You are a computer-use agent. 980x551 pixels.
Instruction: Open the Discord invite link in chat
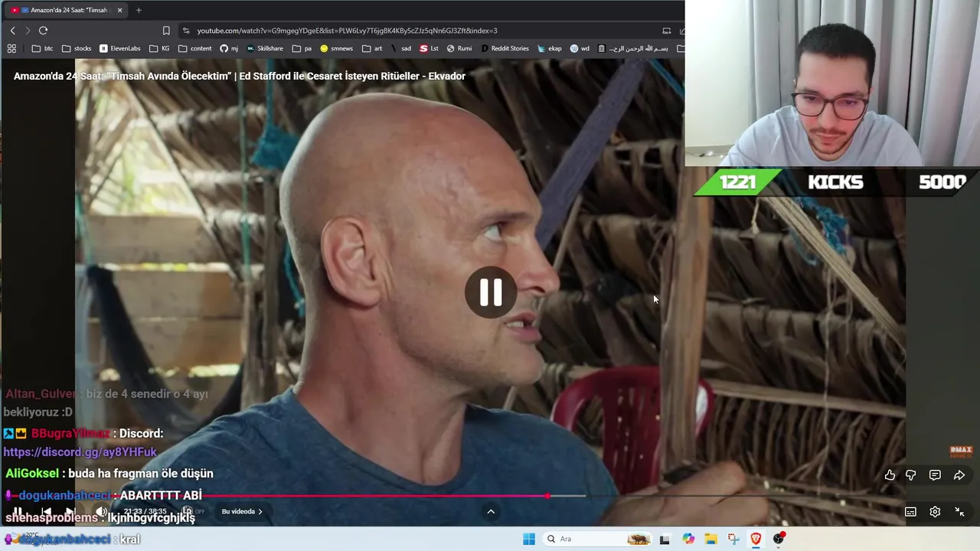point(80,452)
